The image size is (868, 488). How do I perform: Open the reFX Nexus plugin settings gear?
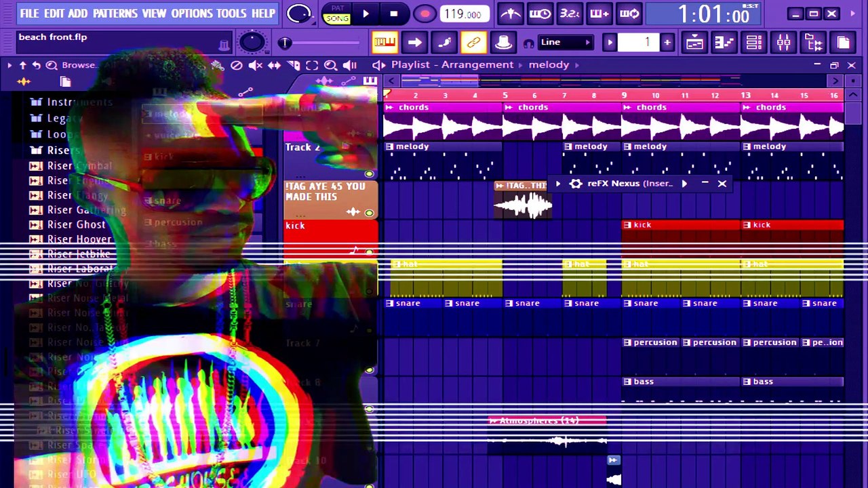point(576,183)
